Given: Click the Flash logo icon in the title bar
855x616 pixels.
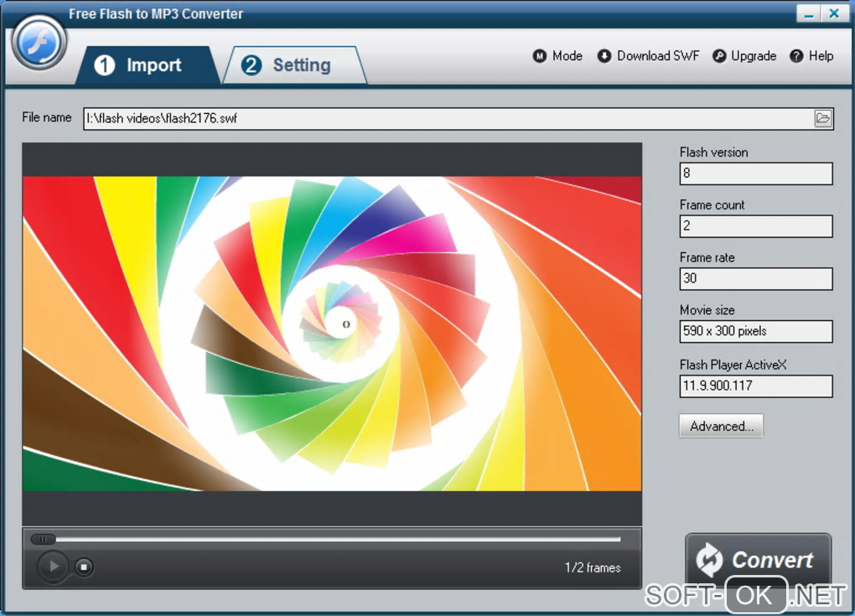Looking at the screenshot, I should 39,43.
